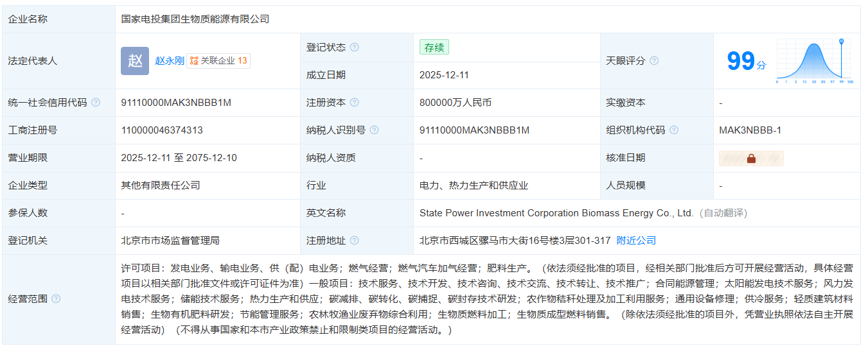
Task: Click the 附近公司 link
Action: click(636, 241)
